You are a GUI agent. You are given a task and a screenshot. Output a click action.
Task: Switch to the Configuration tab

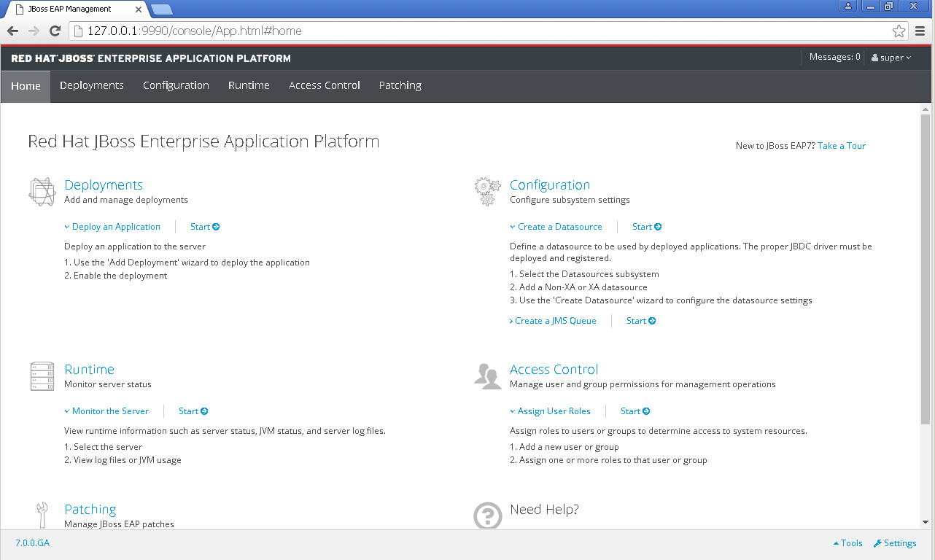click(176, 86)
